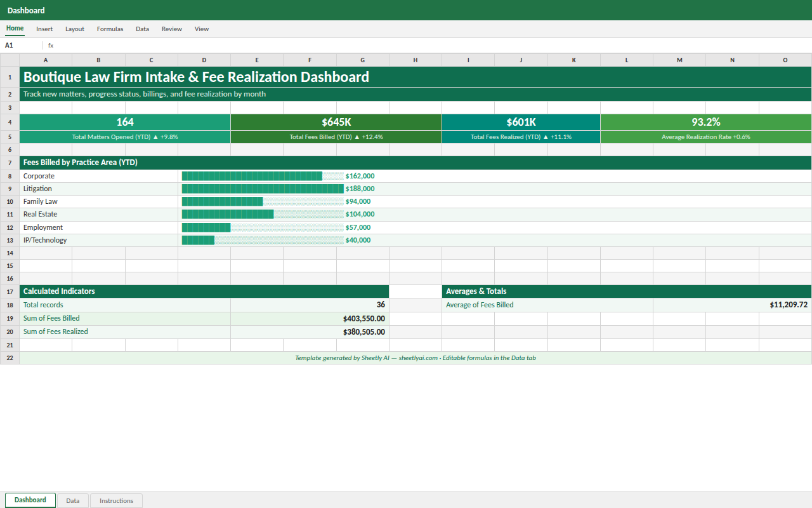Click the fx formula bar
Image resolution: width=812 pixels, height=508 pixels.
(x=429, y=45)
